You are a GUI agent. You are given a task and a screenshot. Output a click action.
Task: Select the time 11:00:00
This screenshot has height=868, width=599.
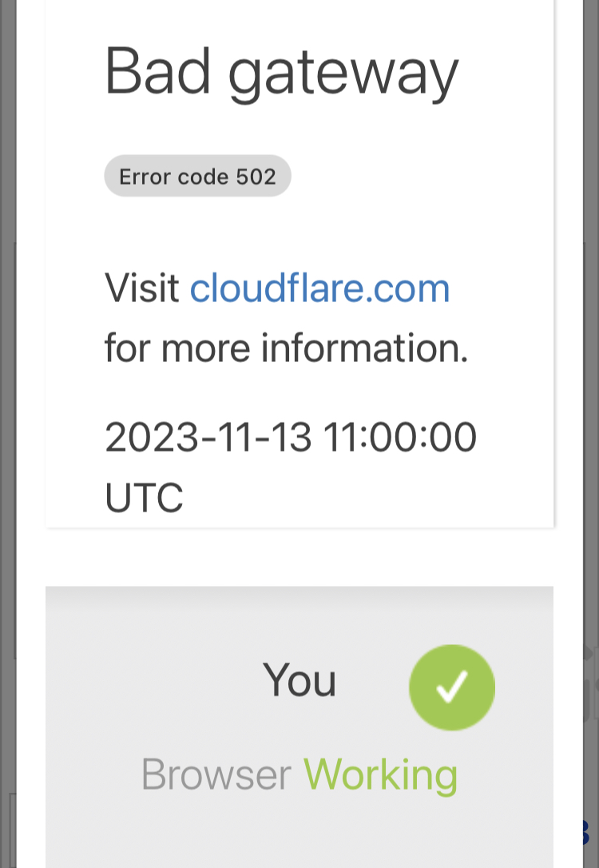pyautogui.click(x=399, y=438)
